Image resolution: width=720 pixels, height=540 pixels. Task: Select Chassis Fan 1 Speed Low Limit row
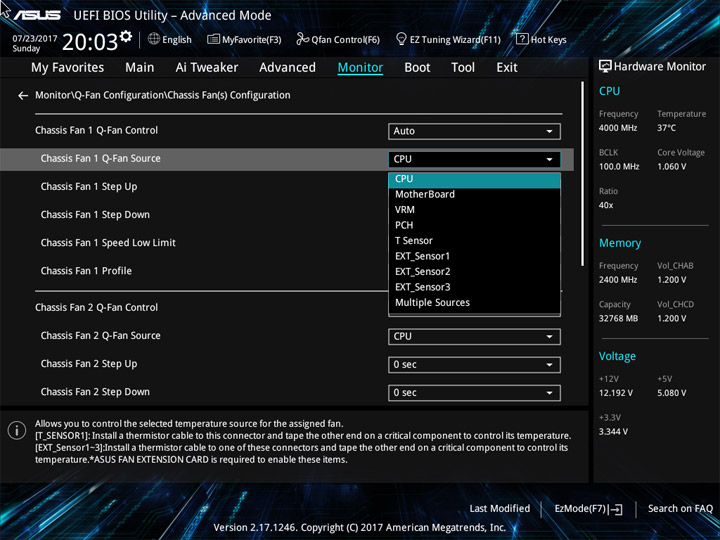(108, 243)
